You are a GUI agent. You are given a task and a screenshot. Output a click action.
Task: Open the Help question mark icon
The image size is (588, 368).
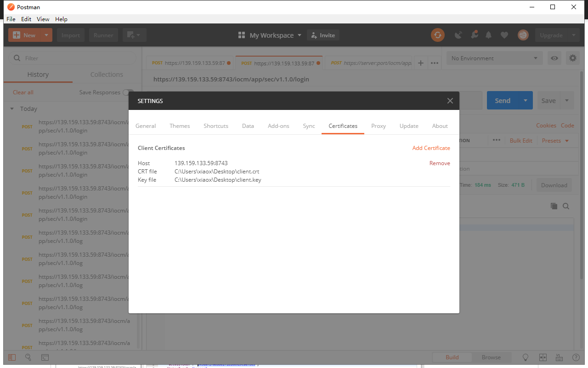[576, 357]
